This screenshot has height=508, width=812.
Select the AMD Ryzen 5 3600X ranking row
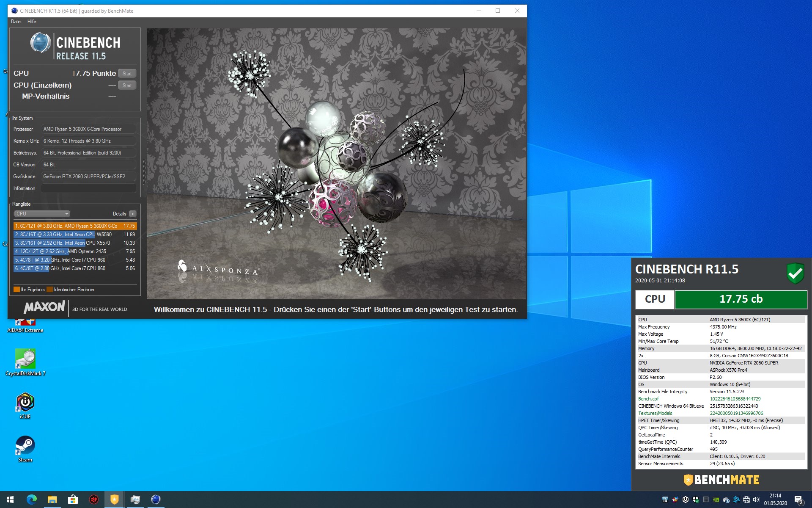75,226
